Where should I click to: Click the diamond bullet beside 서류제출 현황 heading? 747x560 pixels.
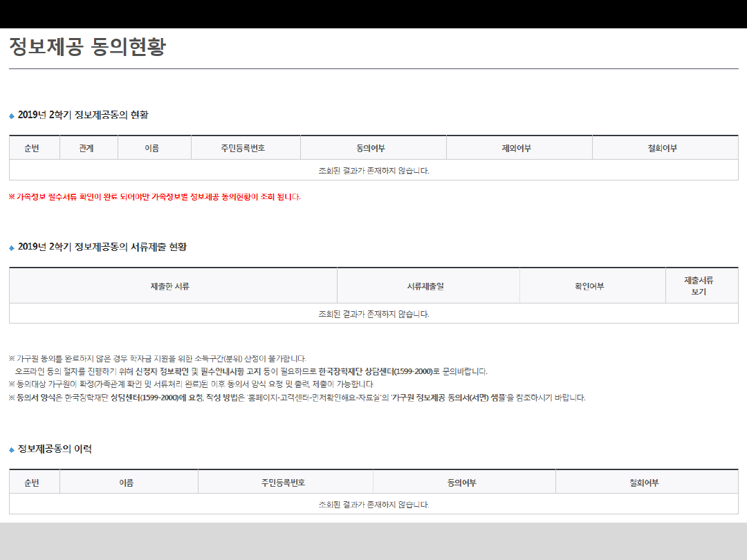pyautogui.click(x=12, y=248)
